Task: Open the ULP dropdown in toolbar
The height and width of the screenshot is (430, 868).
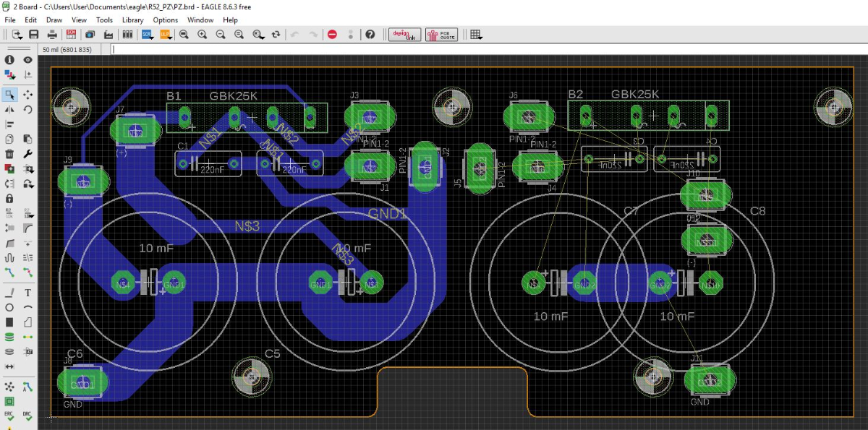Action: [x=166, y=34]
